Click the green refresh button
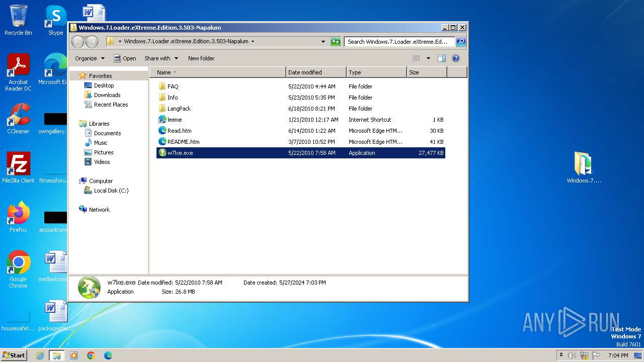644x362 pixels. click(x=336, y=42)
